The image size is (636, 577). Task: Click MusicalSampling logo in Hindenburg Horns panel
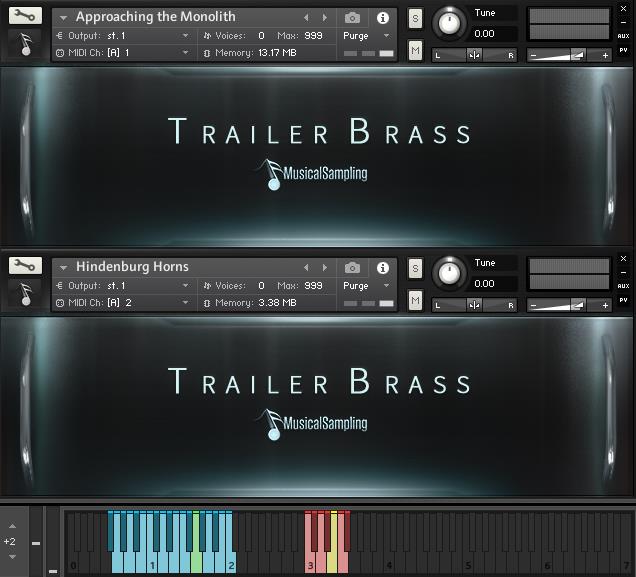(312, 424)
